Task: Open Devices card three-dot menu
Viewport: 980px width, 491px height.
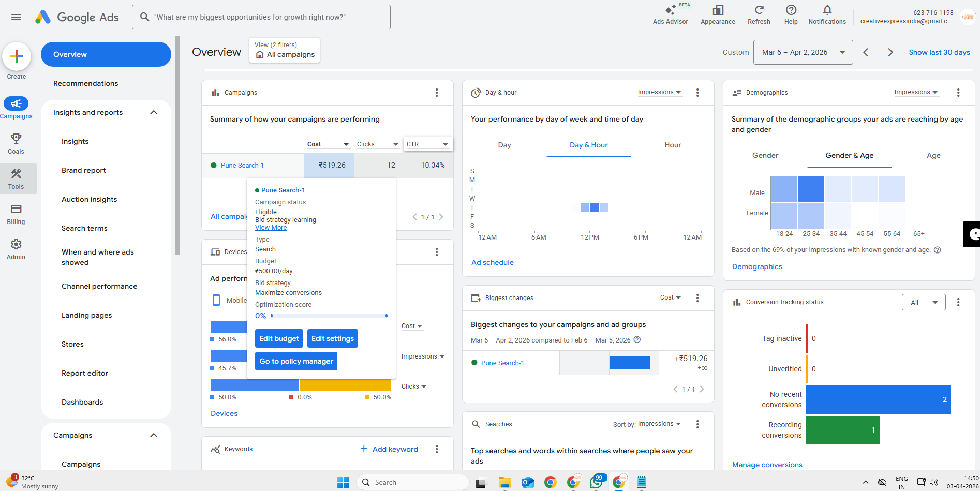Action: click(437, 252)
